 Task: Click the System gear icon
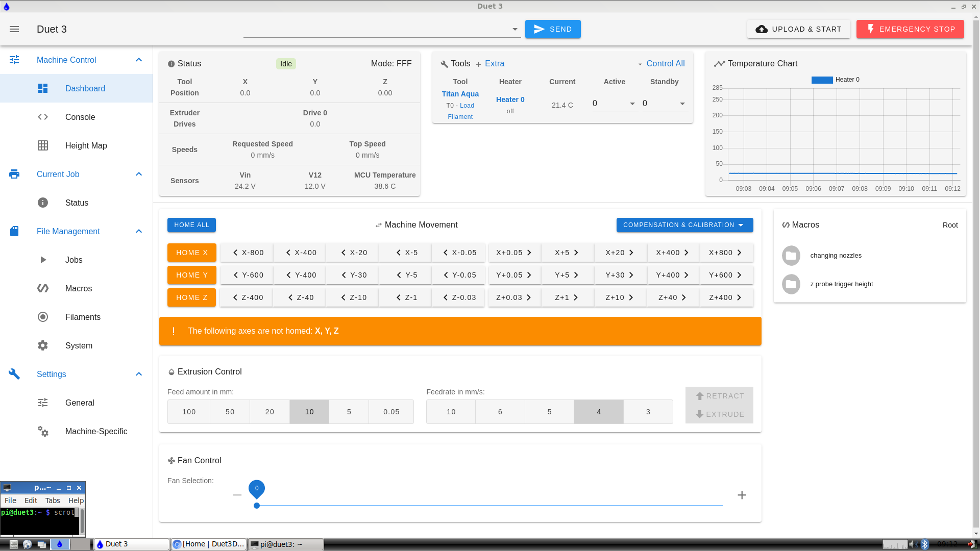click(43, 345)
